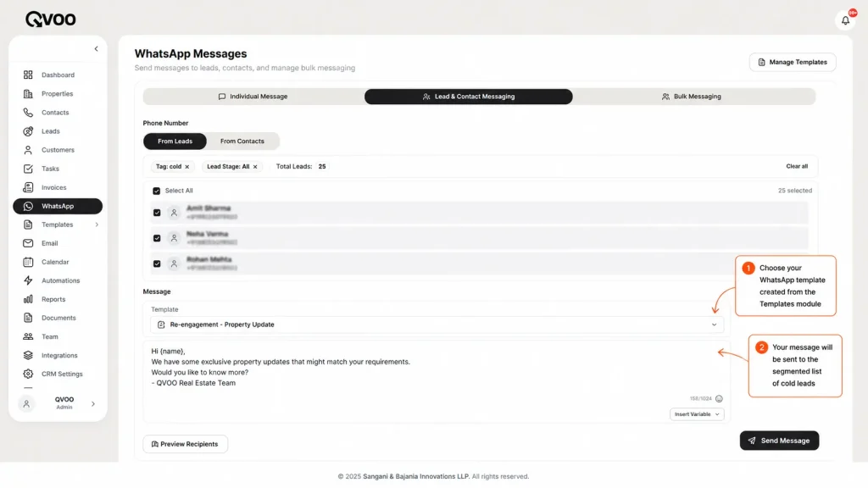
Task: Click the WhatsApp logo icon in sidebar
Action: tap(28, 206)
